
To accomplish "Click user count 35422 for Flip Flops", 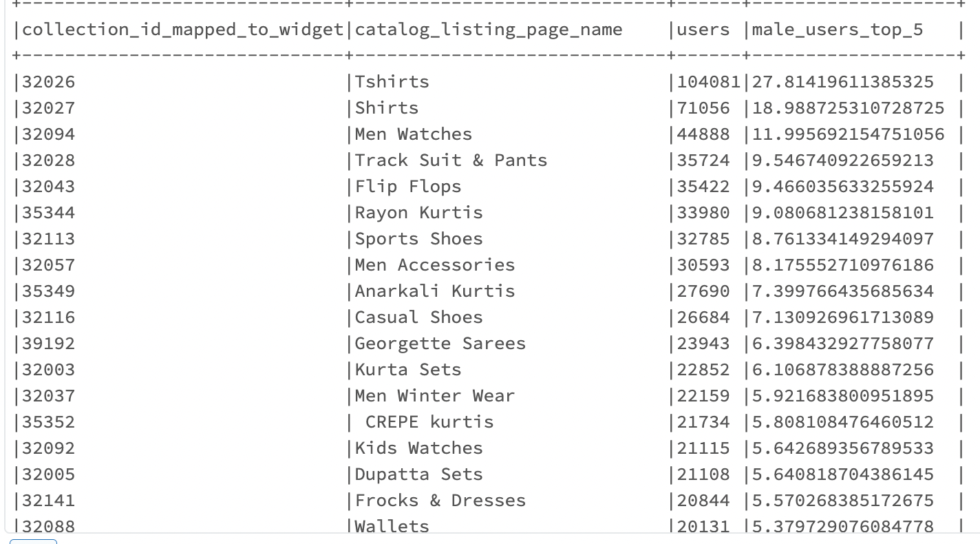I will [703, 187].
